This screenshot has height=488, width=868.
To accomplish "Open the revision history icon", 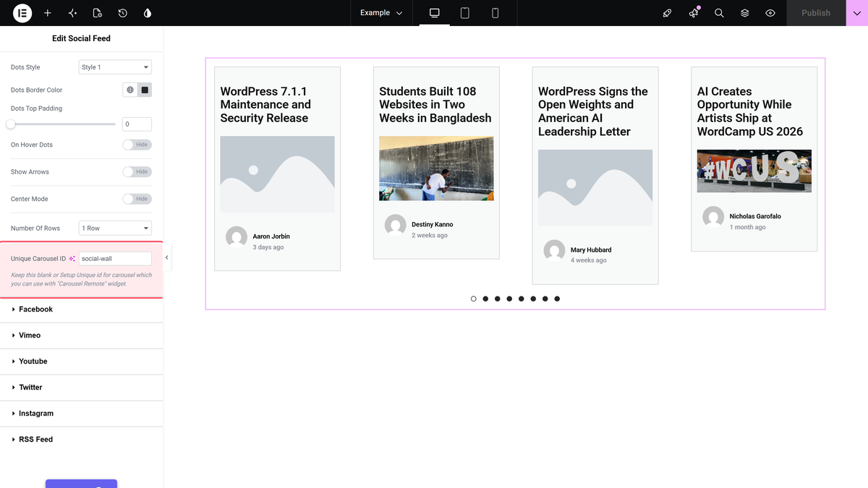I will coord(123,13).
